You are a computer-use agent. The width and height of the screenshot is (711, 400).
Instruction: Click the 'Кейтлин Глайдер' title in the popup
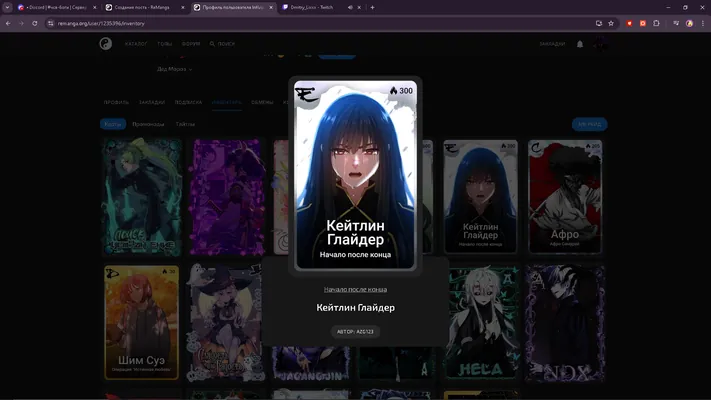tap(356, 307)
